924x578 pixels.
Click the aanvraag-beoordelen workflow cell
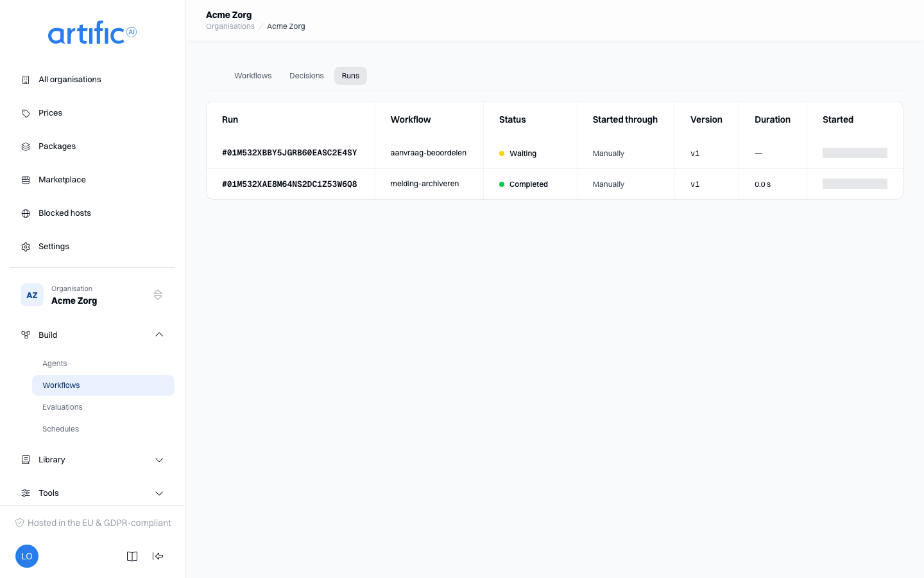pyautogui.click(x=429, y=153)
